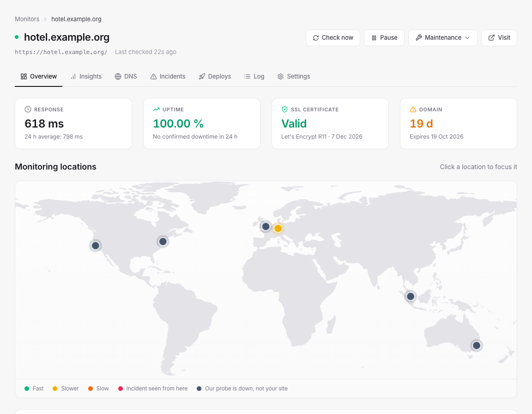Click the green status dot beside title
The height and width of the screenshot is (414, 532).
(x=17, y=37)
